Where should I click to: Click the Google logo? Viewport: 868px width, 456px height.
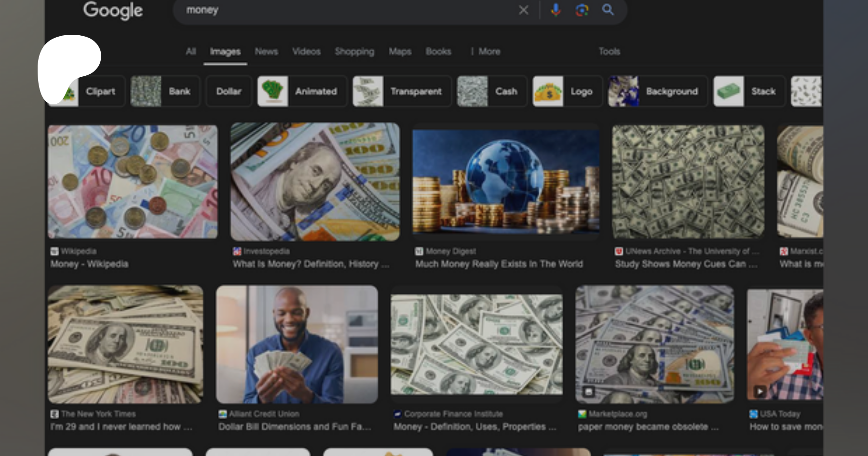click(x=113, y=10)
